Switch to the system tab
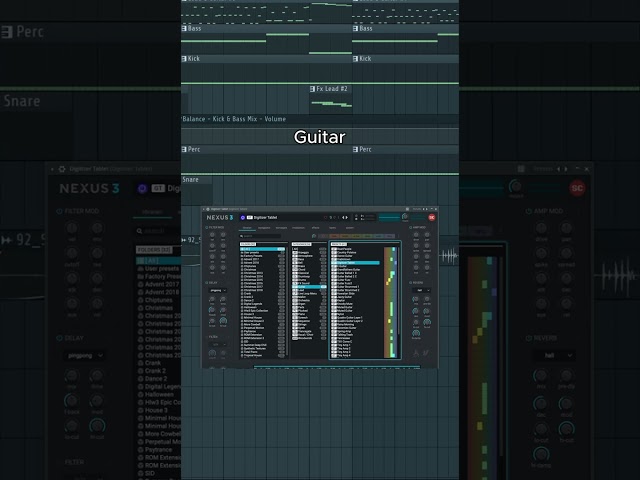 [350, 228]
